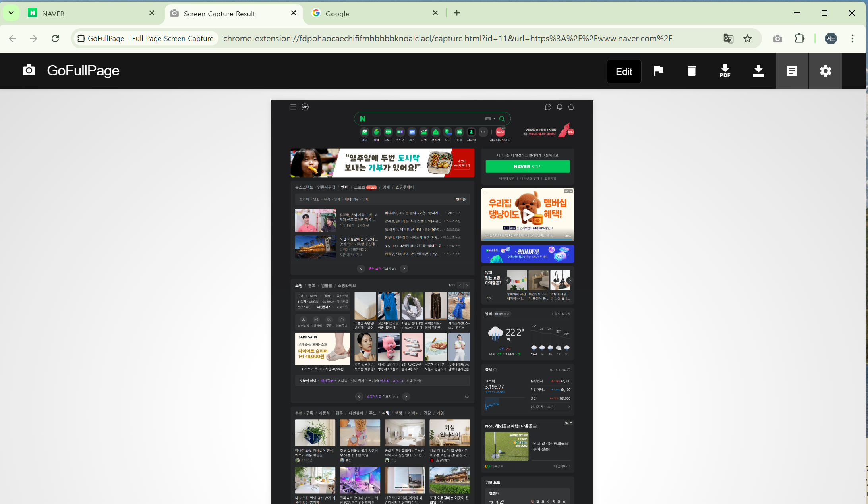Open the Chrome extensions puzzle icon
Screen dimensions: 868x504
point(799,39)
